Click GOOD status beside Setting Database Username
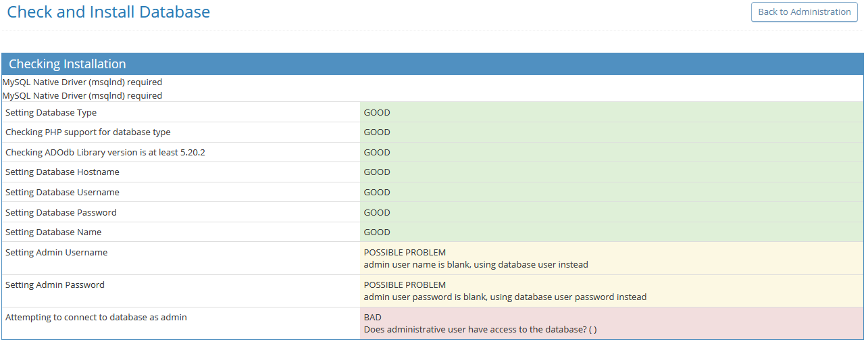 coord(377,193)
